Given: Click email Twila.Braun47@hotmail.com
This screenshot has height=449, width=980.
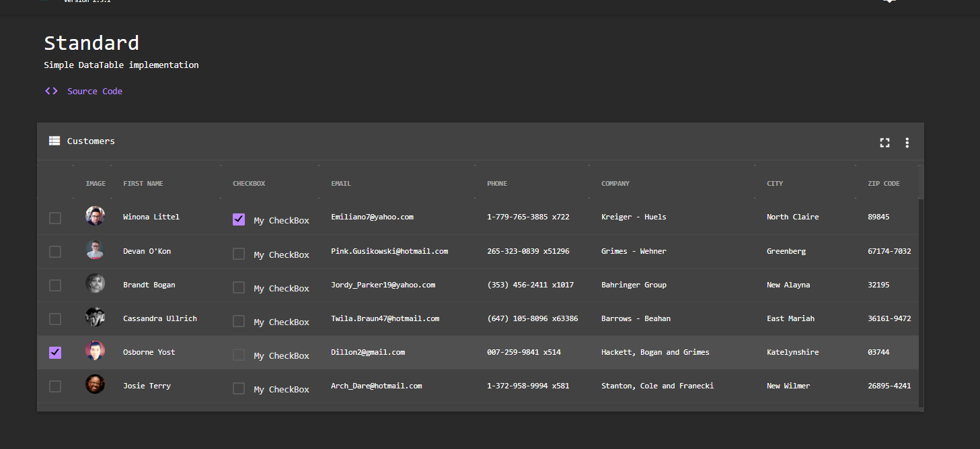Looking at the screenshot, I should (x=385, y=318).
